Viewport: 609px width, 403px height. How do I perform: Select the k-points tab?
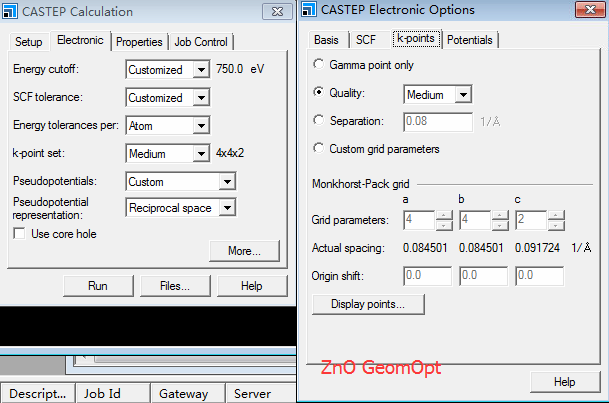pos(416,38)
